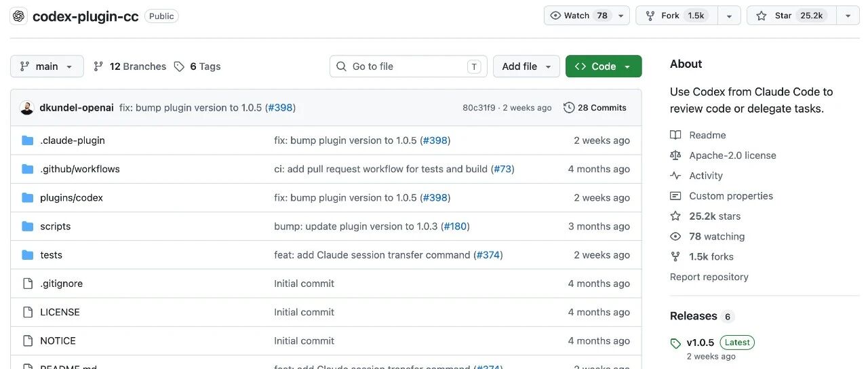Click the eye icon beside 78 watching
The height and width of the screenshot is (369, 868).
(x=675, y=237)
